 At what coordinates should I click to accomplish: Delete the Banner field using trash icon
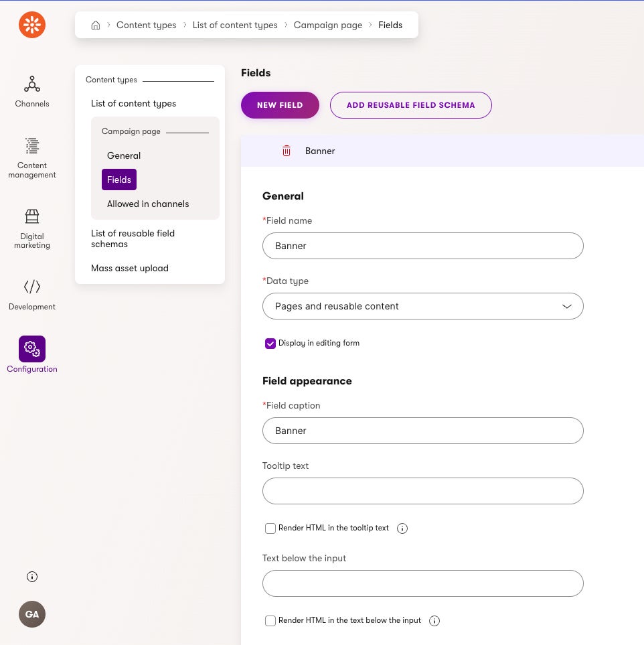287,151
